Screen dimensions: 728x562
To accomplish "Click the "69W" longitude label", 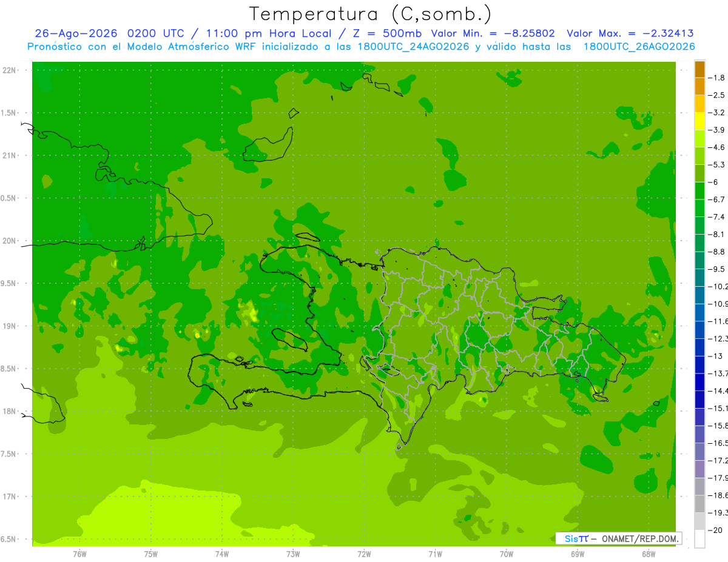I will (x=578, y=554).
